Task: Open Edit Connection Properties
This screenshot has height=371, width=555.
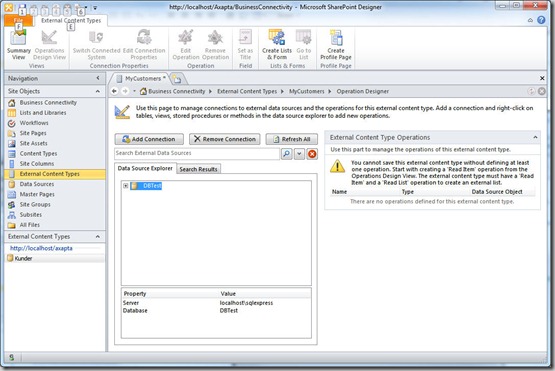Action: pyautogui.click(x=144, y=45)
